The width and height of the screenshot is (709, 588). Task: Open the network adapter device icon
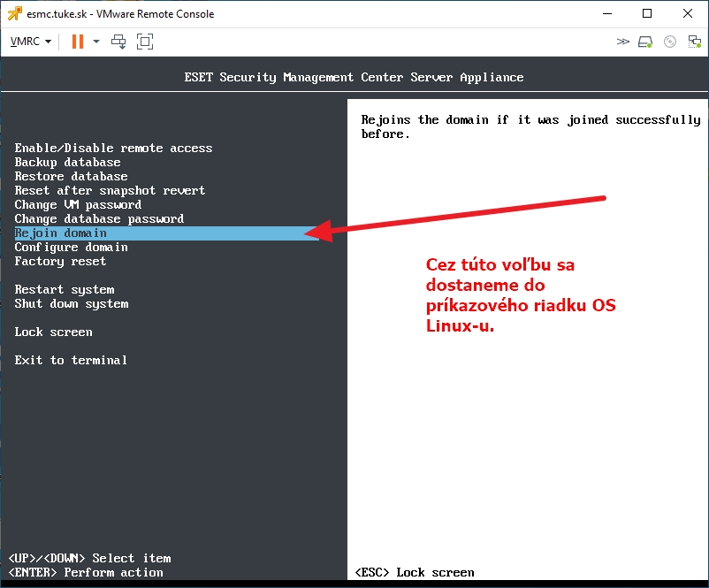(694, 42)
